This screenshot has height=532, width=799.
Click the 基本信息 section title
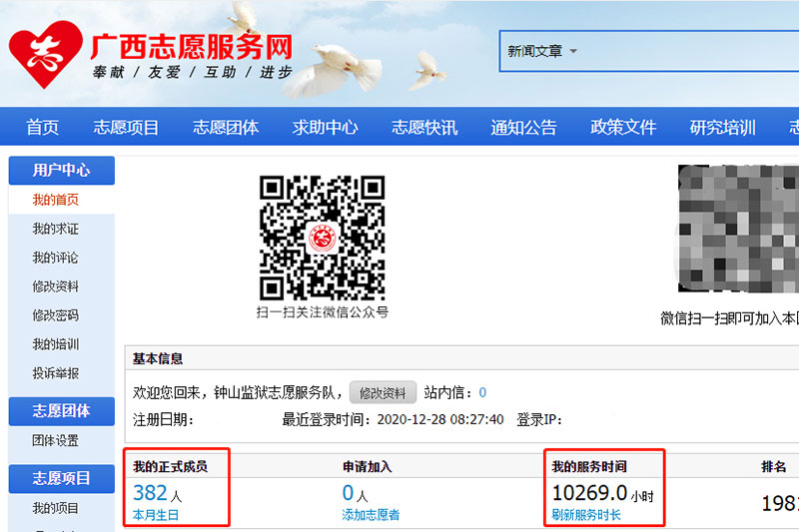158,358
